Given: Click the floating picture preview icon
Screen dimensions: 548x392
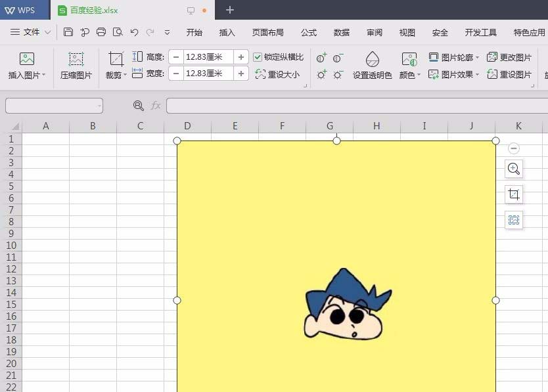Looking at the screenshot, I should click(x=513, y=220).
